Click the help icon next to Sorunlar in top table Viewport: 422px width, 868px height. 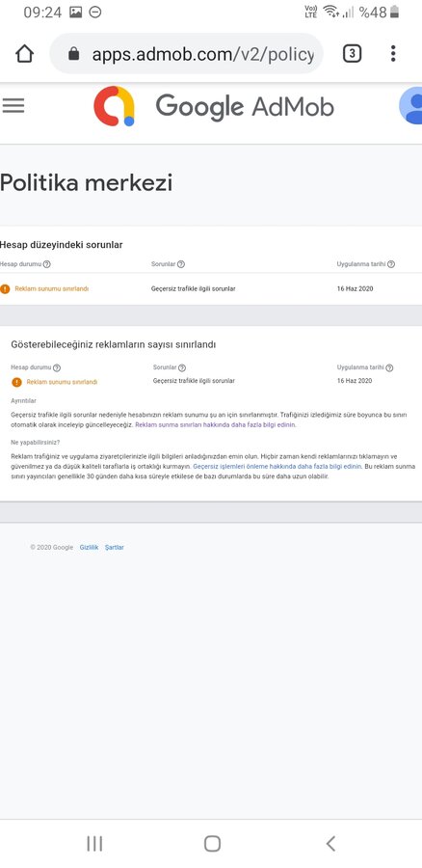(181, 264)
